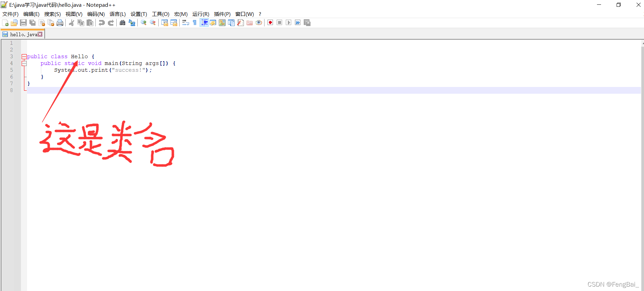
Task: Print the document using the printer icon
Action: click(x=60, y=23)
